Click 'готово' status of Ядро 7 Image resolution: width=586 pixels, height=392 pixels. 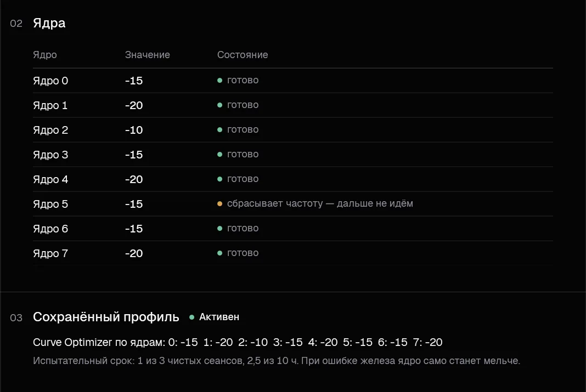pyautogui.click(x=243, y=253)
